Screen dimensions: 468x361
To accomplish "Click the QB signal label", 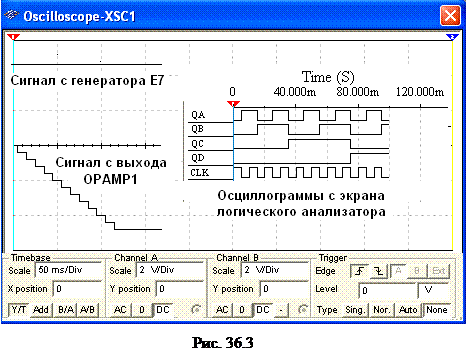I will 198,129.
